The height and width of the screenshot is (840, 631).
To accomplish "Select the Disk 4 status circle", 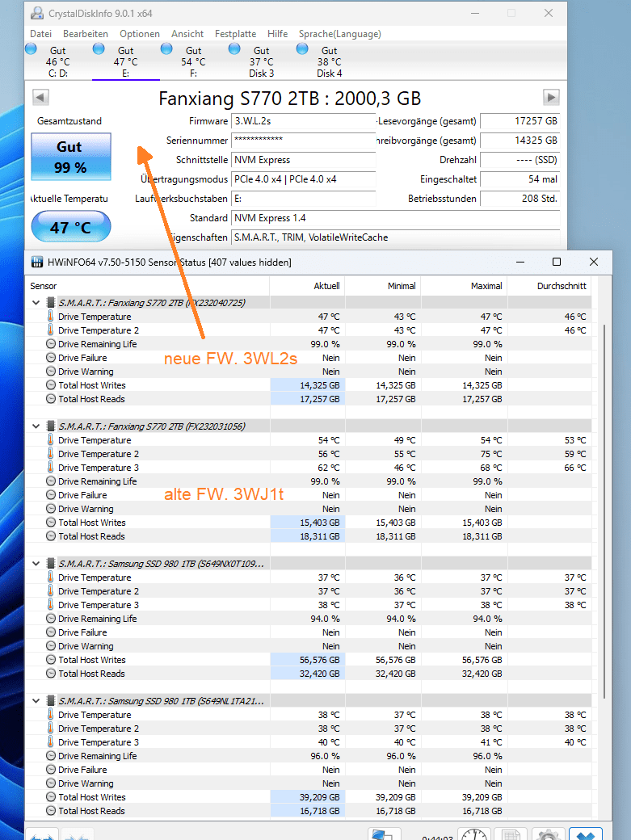I will point(302,49).
